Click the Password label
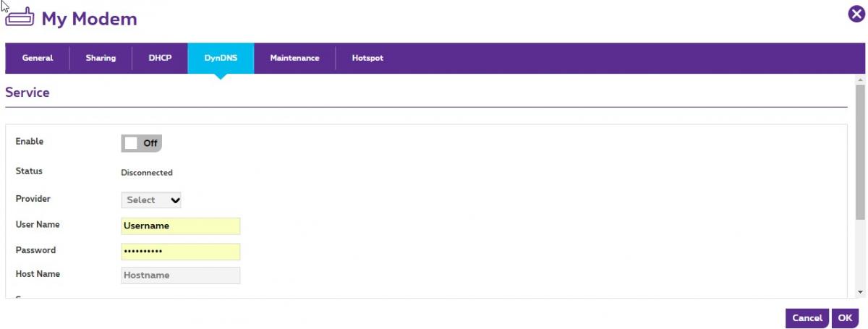The height and width of the screenshot is (329, 868). click(x=35, y=250)
